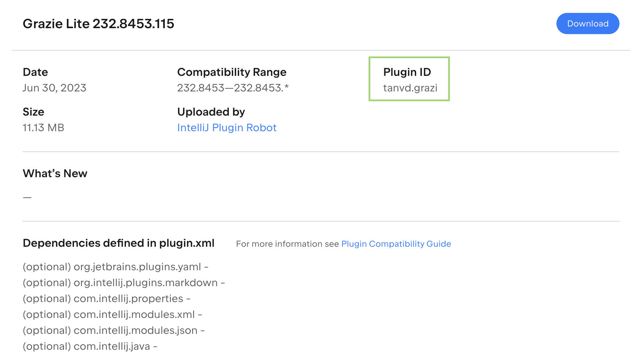The height and width of the screenshot is (363, 644).
Task: Click the org.intellij.plugins.markdown dependency entry
Action: pyautogui.click(x=124, y=283)
